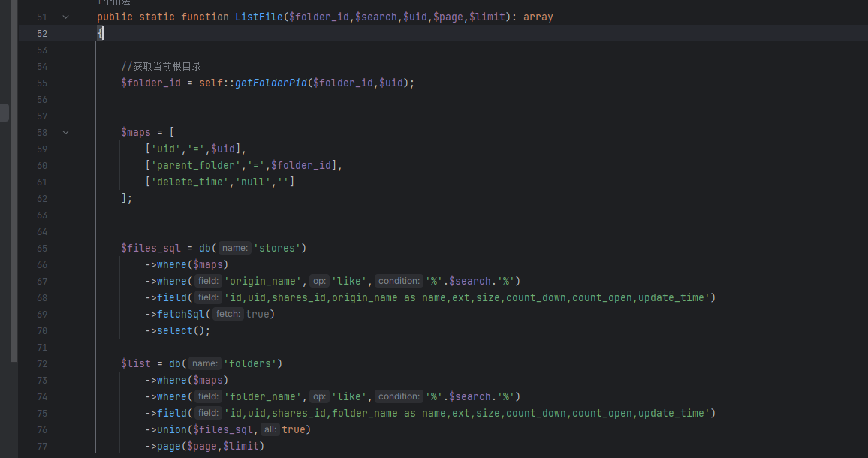Click the 'uid' string on line 59
The height and width of the screenshot is (458, 868).
tap(166, 149)
